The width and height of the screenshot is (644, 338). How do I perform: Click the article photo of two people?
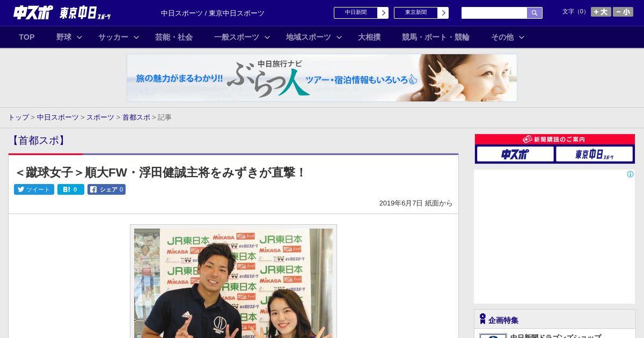coord(233,283)
